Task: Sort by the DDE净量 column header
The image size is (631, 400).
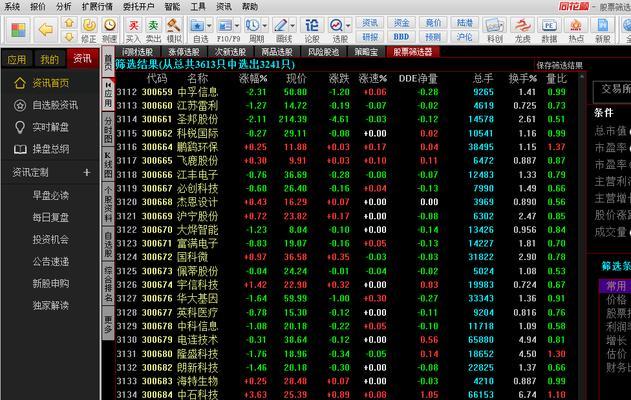Action: click(x=418, y=78)
